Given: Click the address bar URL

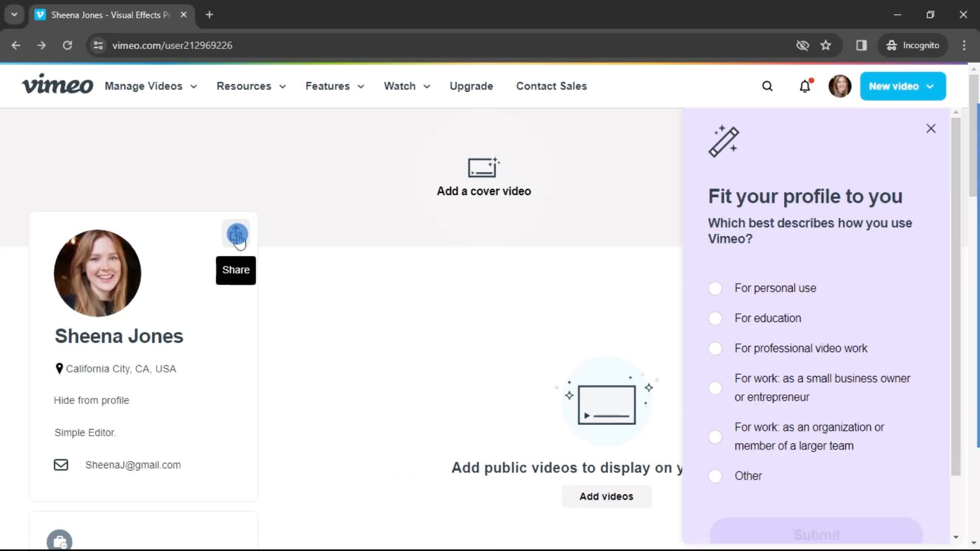Looking at the screenshot, I should coord(172,45).
